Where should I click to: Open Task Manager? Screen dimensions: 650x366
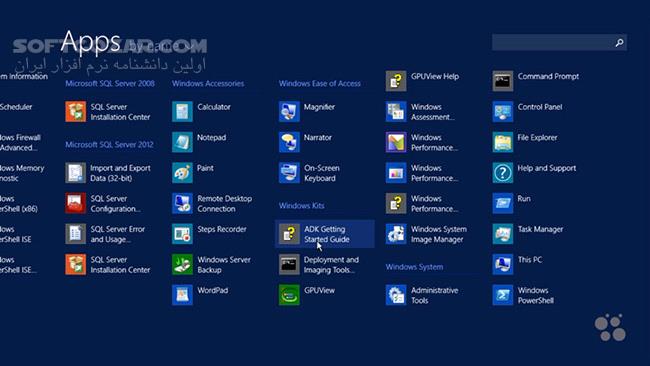pyautogui.click(x=529, y=234)
